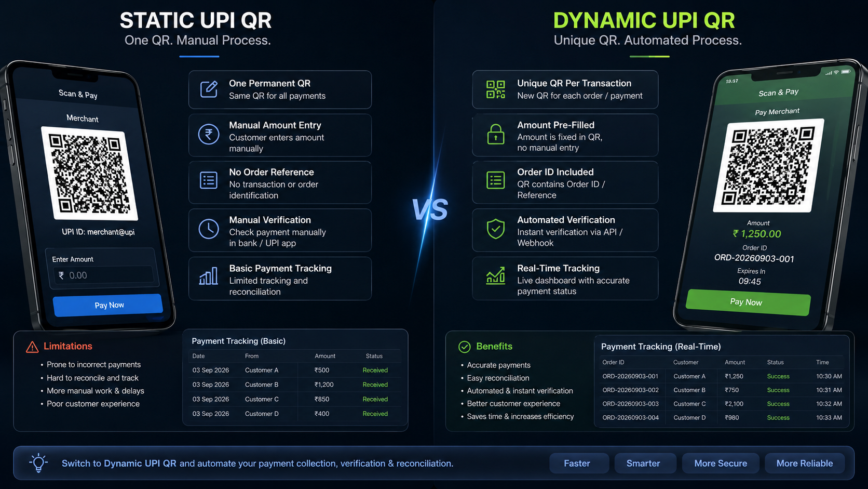Screen dimensions: 868x489
Task: Select the clock icon beside Manual Verification
Action: coord(209,229)
